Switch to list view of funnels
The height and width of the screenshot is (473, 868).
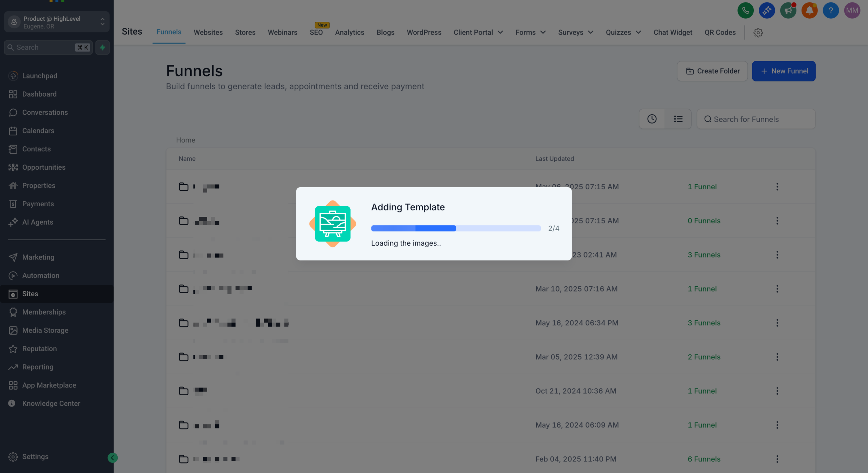tap(678, 119)
